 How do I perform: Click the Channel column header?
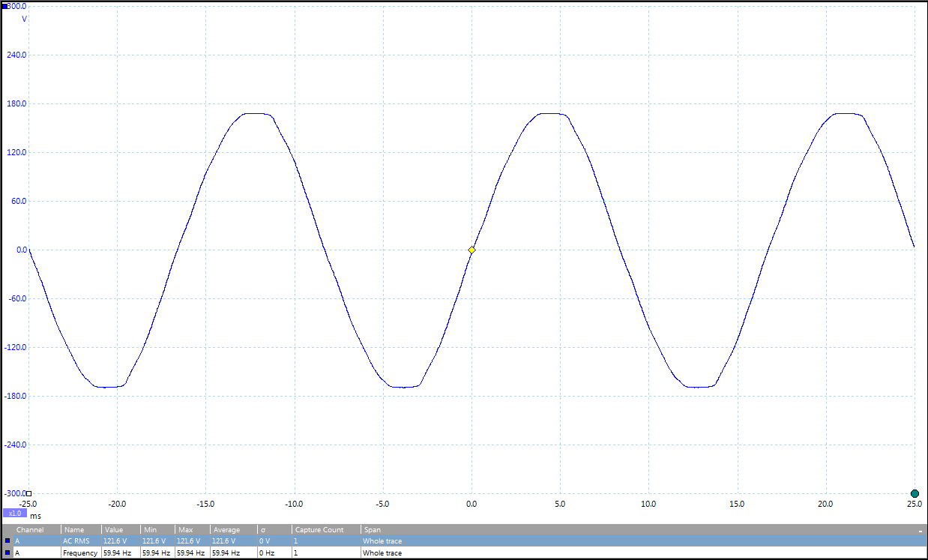pyautogui.click(x=30, y=530)
